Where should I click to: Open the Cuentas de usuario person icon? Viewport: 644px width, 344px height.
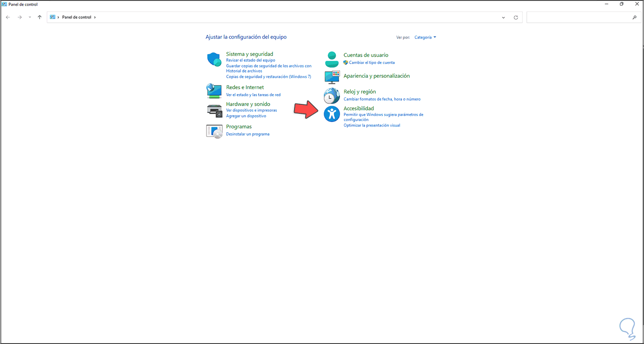[331, 59]
